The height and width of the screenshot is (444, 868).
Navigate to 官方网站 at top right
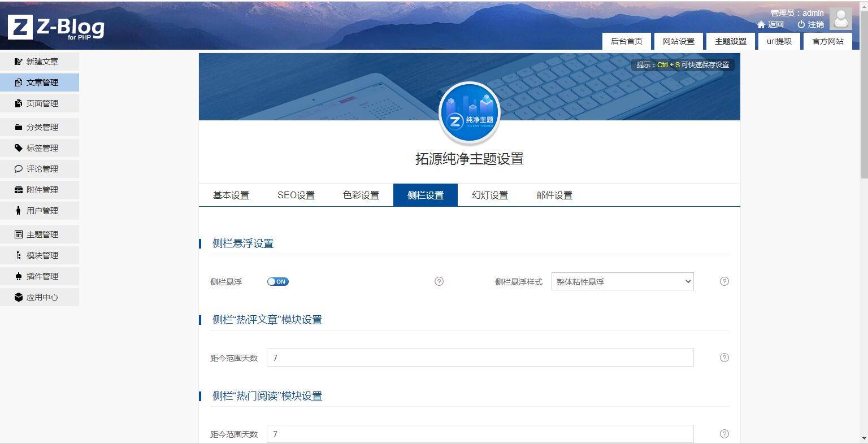click(827, 41)
